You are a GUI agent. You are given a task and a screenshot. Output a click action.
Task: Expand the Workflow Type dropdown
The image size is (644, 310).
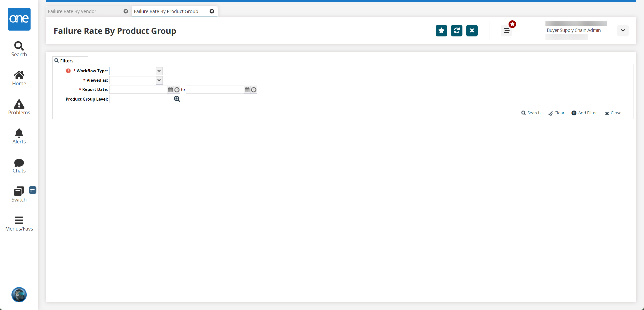[x=160, y=71]
